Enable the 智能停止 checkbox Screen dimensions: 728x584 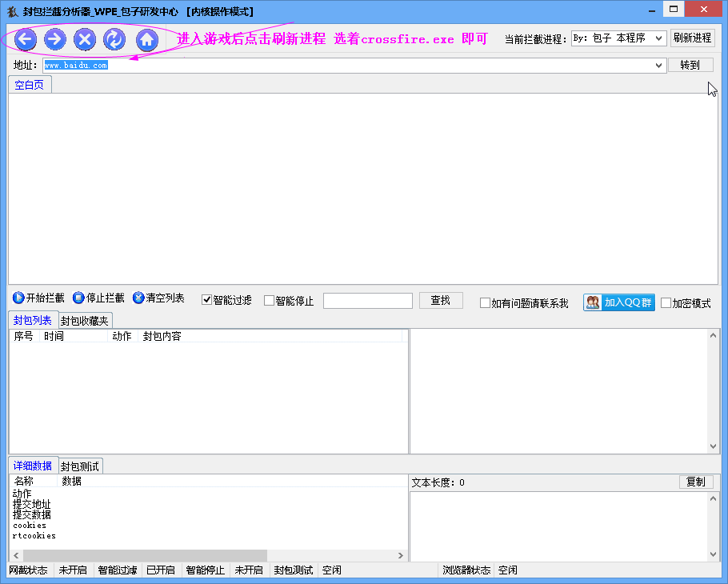pos(269,301)
